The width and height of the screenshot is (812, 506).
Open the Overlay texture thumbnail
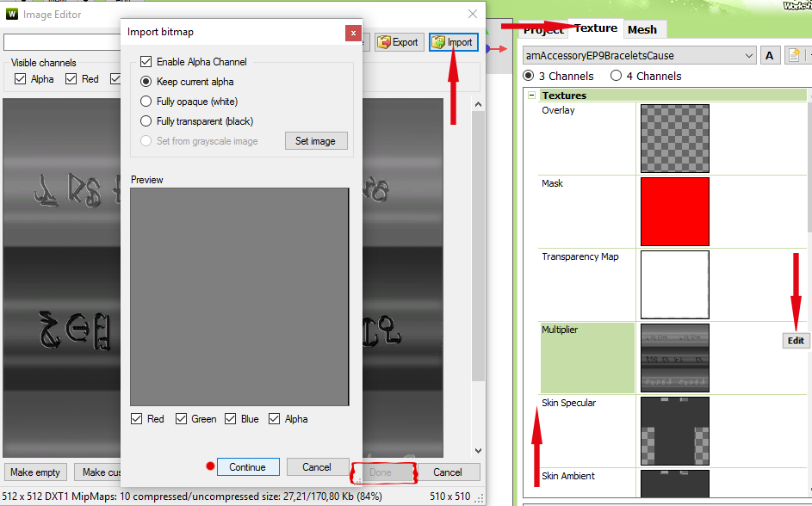pos(674,139)
